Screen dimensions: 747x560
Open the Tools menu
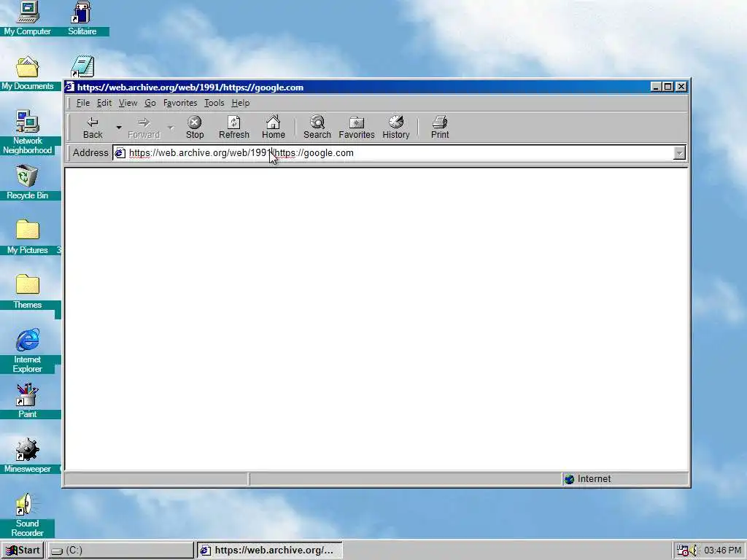214,103
